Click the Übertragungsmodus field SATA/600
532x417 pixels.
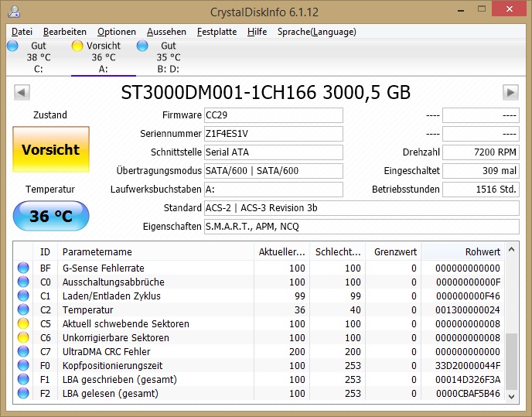(x=274, y=171)
